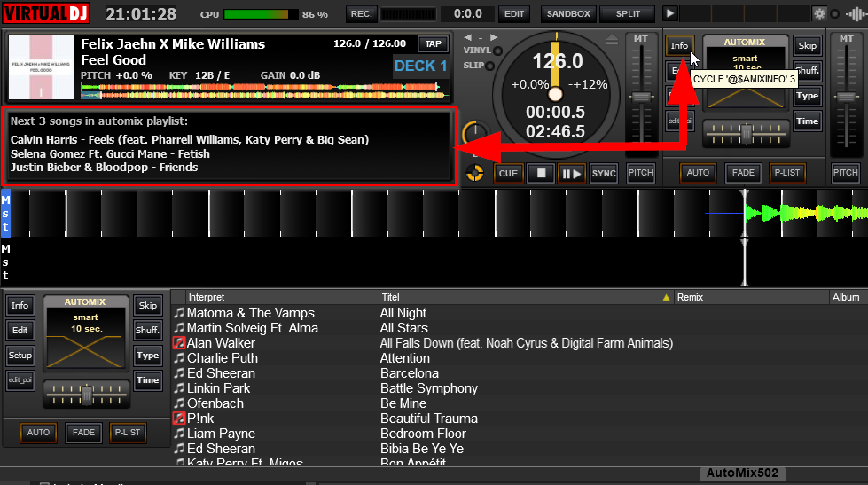The width and height of the screenshot is (868, 485).
Task: Sort by the Titel column header
Action: click(x=526, y=297)
